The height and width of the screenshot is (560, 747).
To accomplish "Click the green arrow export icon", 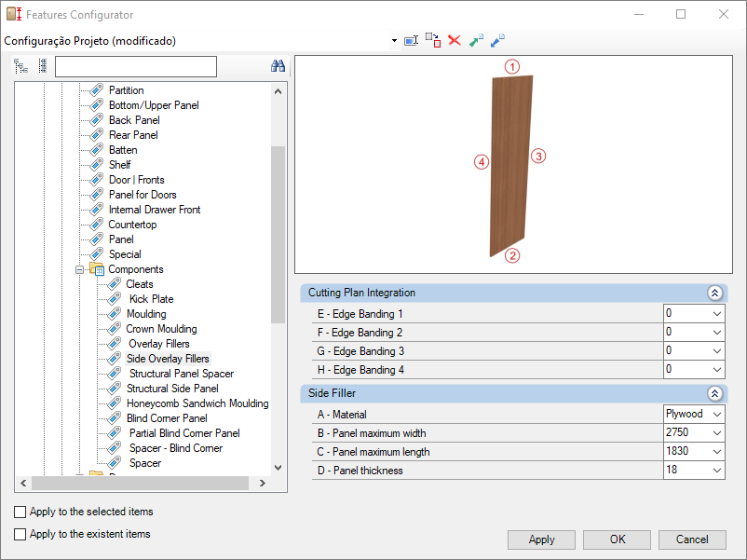I will coord(476,40).
